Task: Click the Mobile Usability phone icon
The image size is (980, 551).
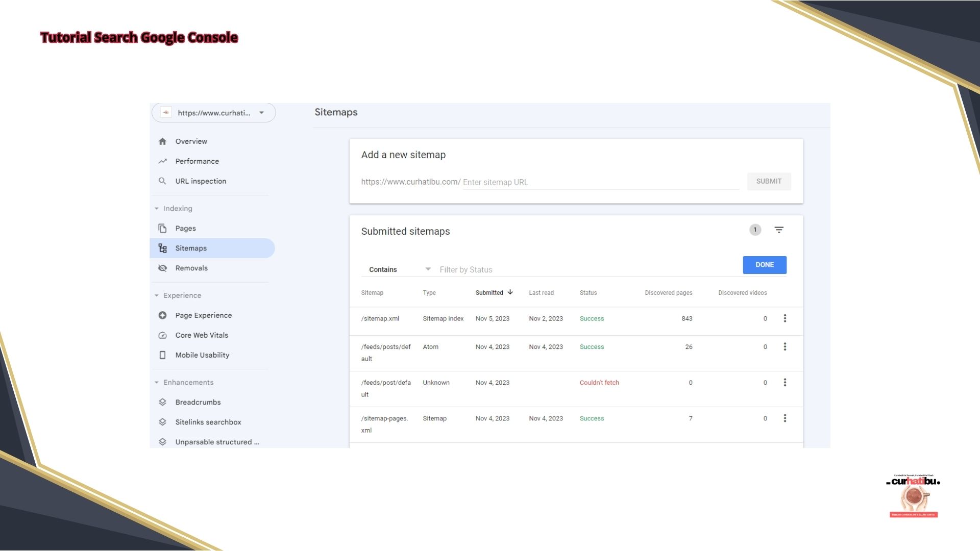Action: [162, 355]
